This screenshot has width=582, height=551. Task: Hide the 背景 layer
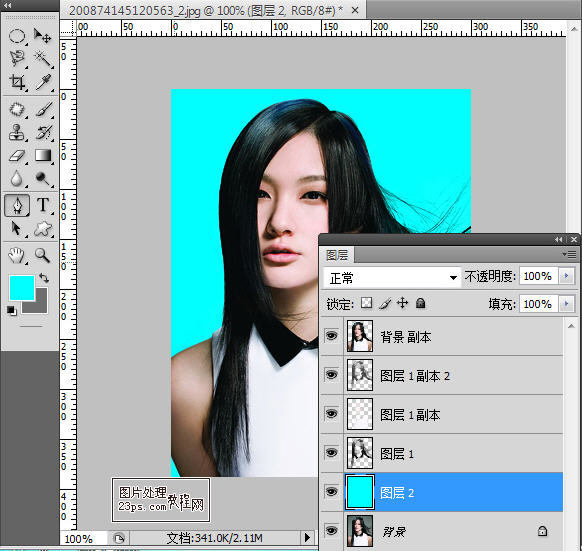[x=331, y=530]
